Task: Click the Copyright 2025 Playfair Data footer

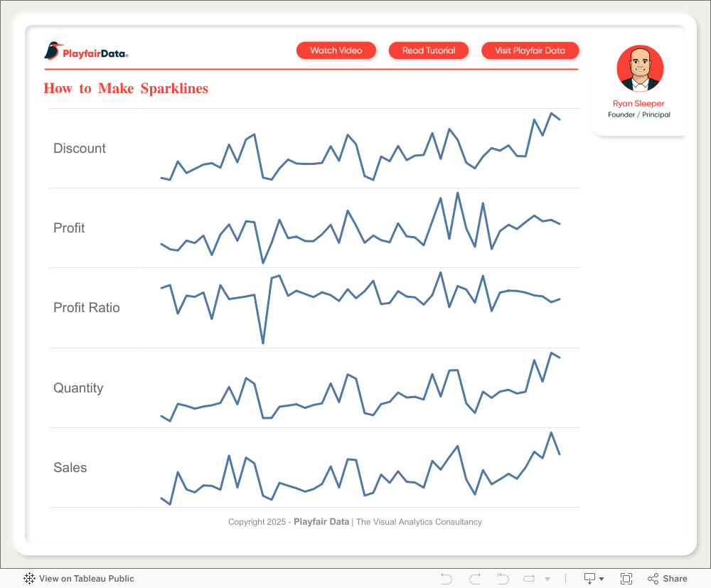Action: [x=355, y=522]
